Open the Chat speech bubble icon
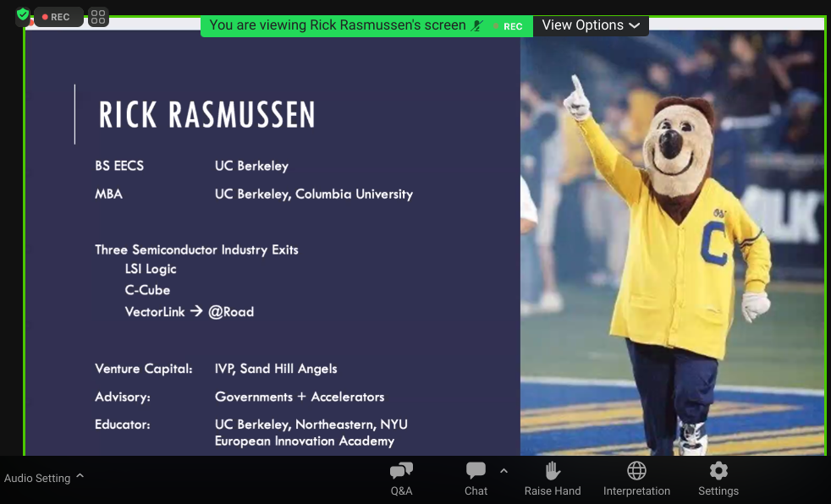The height and width of the screenshot is (504, 831). (x=476, y=471)
